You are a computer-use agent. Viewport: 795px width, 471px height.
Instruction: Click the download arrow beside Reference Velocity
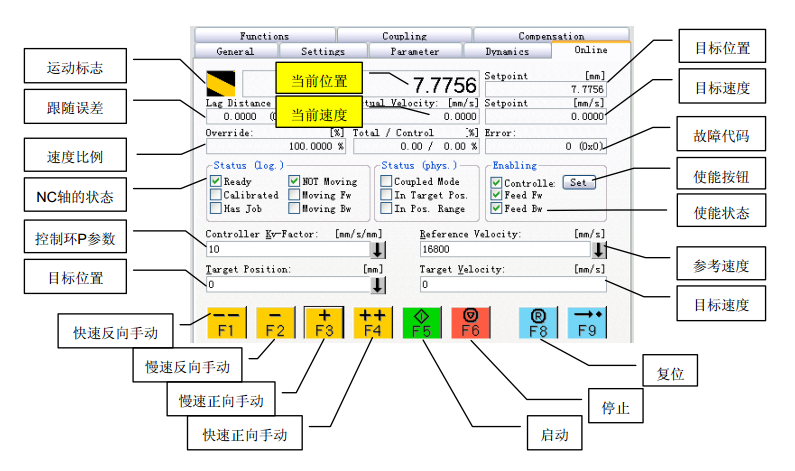click(x=599, y=249)
